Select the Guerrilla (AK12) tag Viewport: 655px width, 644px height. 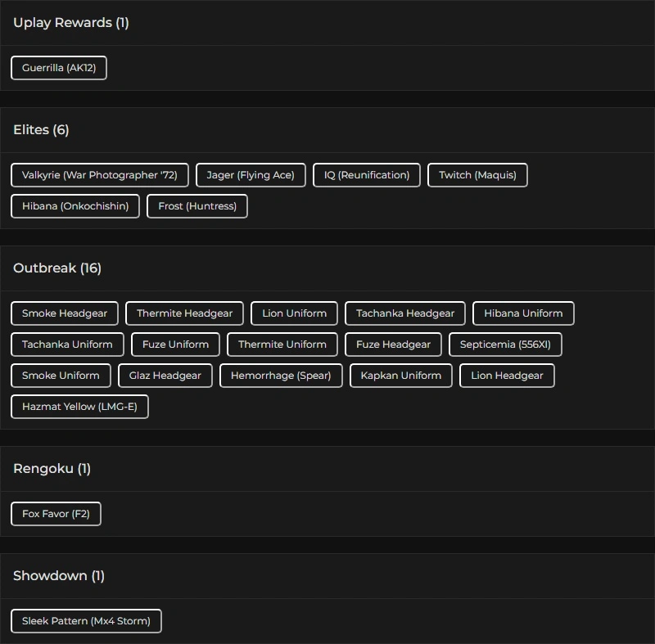point(59,68)
